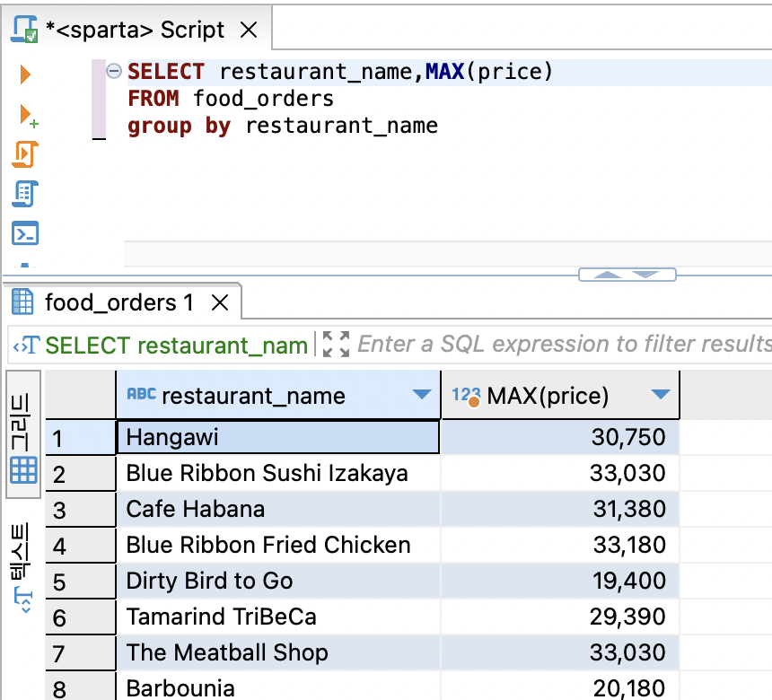Screen dimensions: 772x700
Task: Click the SQL query text icon in filter bar
Action: [x=27, y=346]
